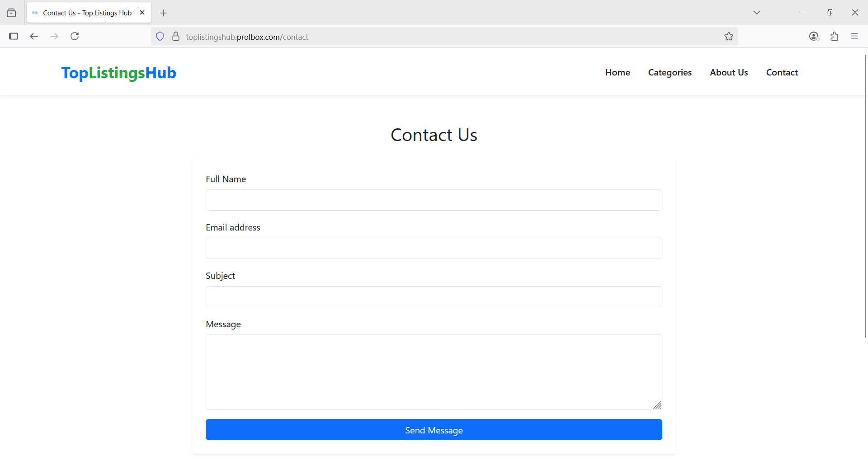Expand the list all tabs dropdown

tap(757, 13)
